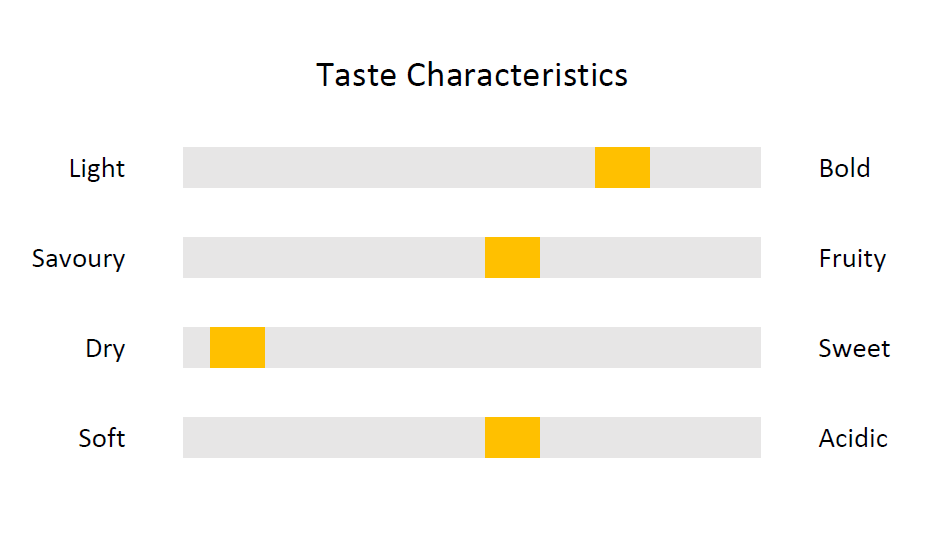Viewport: 952px width, 550px height.
Task: Click the Acidic label
Action: [853, 438]
